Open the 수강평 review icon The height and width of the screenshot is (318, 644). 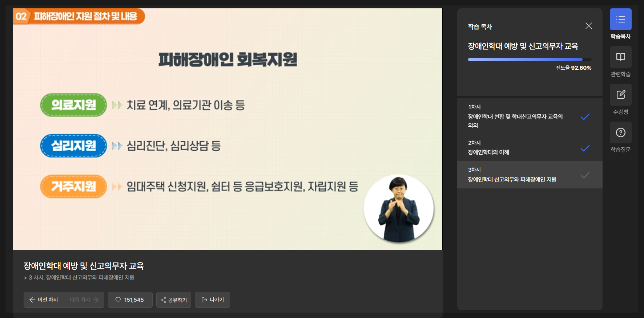pyautogui.click(x=620, y=95)
